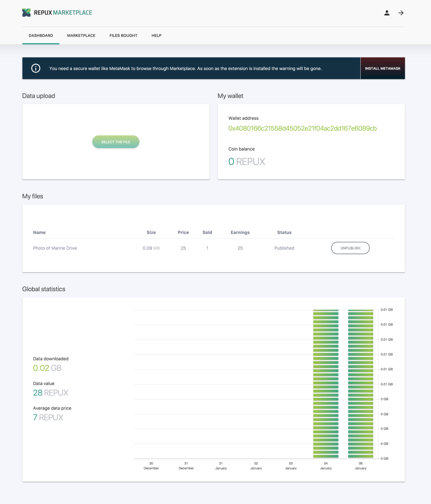This screenshot has height=504, width=431.
Task: Click the Average data price label
Action: coord(52,408)
